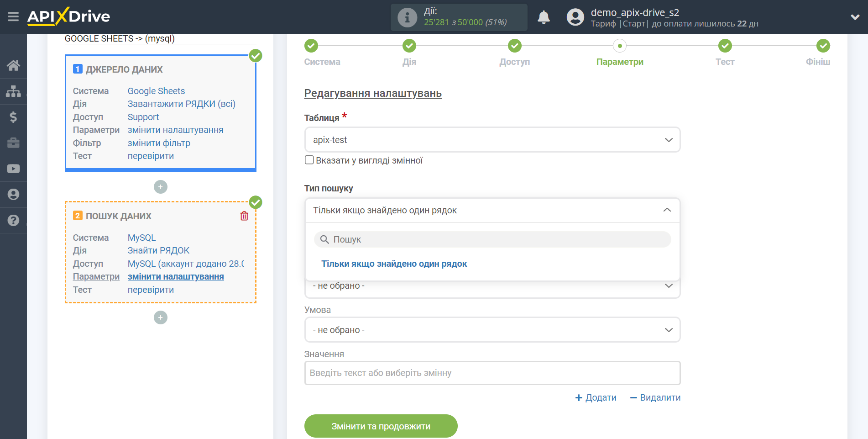Click the actions info icon
The height and width of the screenshot is (439, 868).
click(x=407, y=17)
